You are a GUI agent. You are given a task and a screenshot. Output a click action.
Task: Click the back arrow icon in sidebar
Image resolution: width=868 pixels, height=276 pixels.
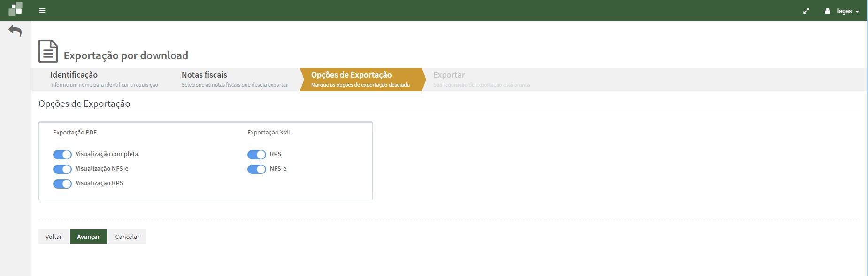click(15, 31)
